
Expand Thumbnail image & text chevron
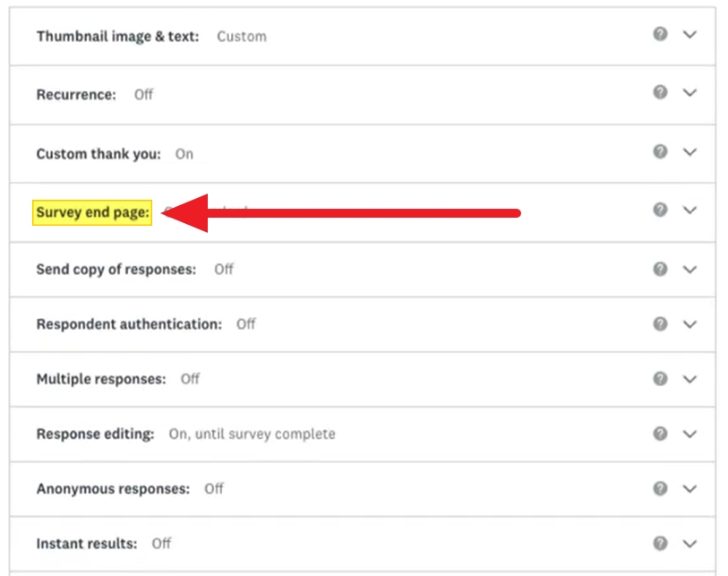[689, 34]
